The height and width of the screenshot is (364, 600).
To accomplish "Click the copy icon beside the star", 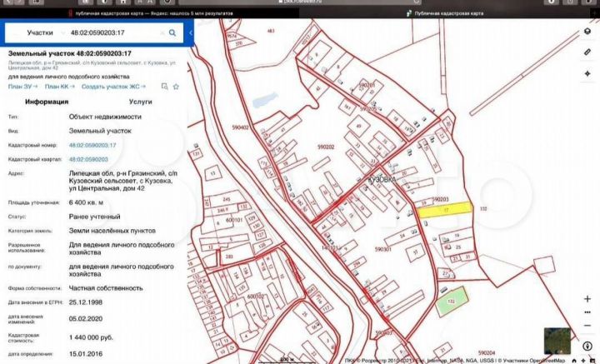I will [x=164, y=87].
